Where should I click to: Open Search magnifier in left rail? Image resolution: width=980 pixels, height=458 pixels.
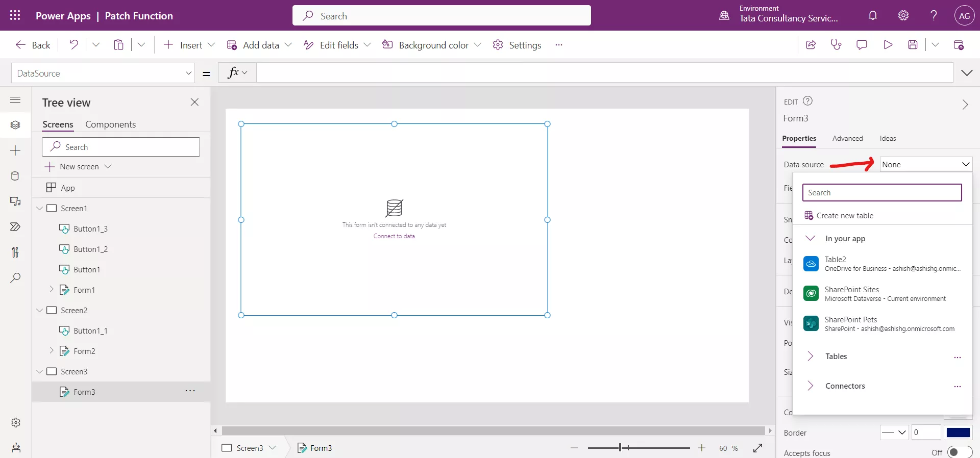coord(15,278)
